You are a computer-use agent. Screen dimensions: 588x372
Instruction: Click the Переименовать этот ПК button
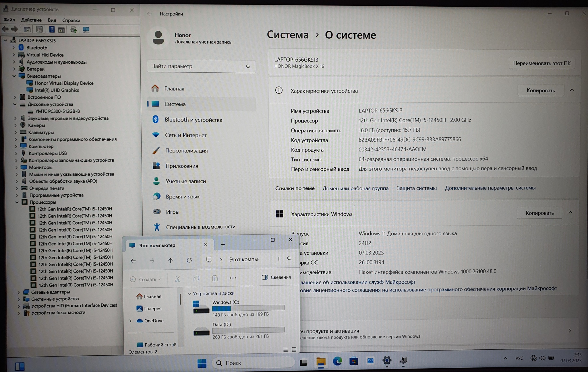(541, 63)
